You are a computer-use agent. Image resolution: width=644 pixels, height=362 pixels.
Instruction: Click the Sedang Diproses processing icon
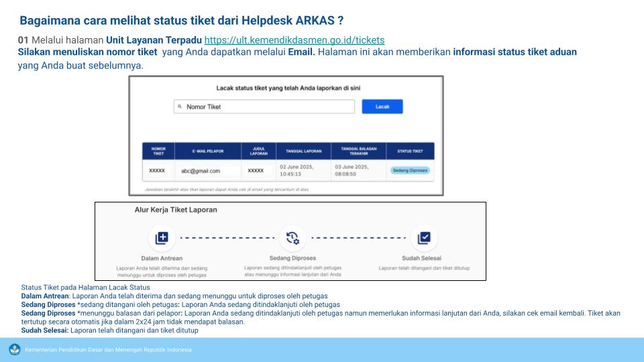(x=292, y=237)
